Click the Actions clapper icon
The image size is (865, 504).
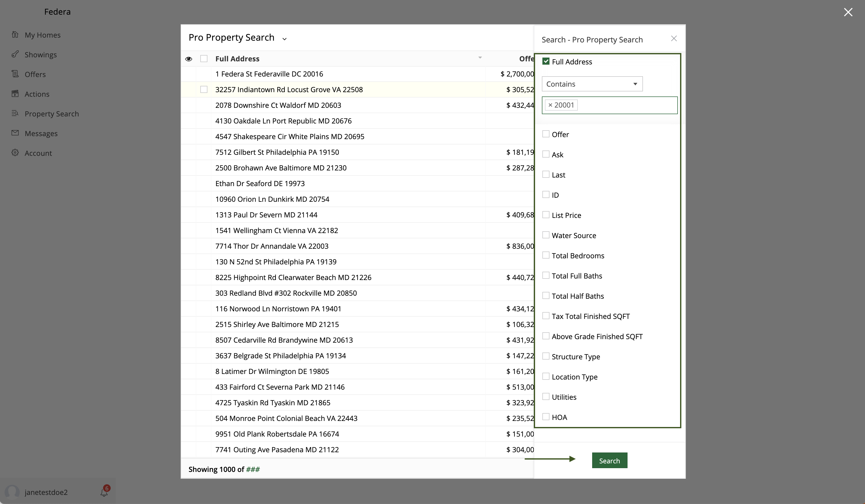click(15, 94)
